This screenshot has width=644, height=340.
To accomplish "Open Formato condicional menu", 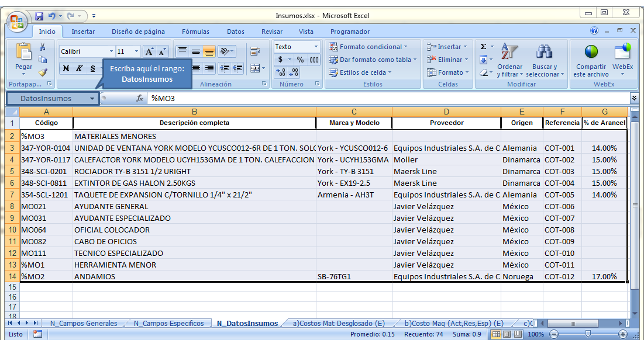I will click(368, 47).
